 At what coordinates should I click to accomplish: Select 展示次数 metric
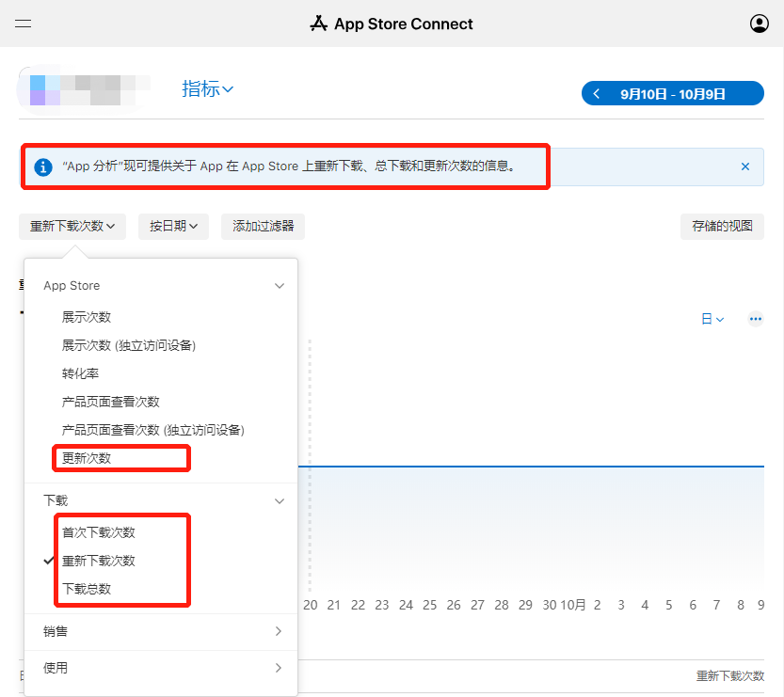pyautogui.click(x=87, y=317)
